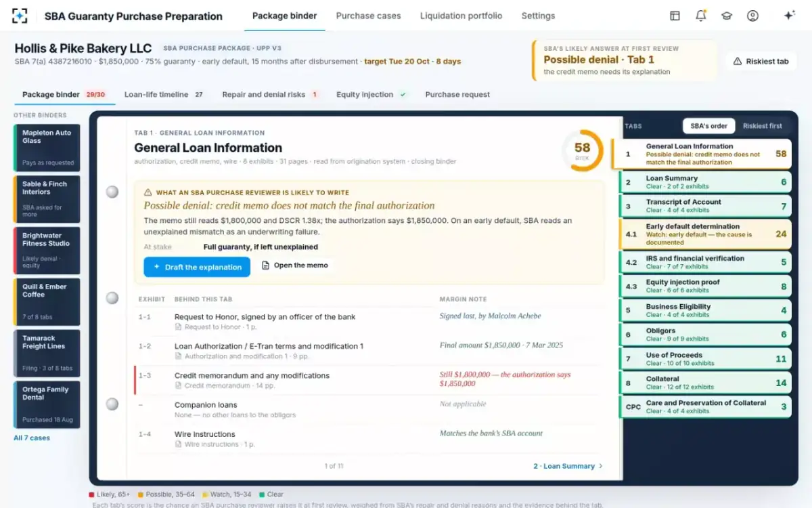Open the graduation cap learning icon
Image resolution: width=812 pixels, height=508 pixels.
727,16
